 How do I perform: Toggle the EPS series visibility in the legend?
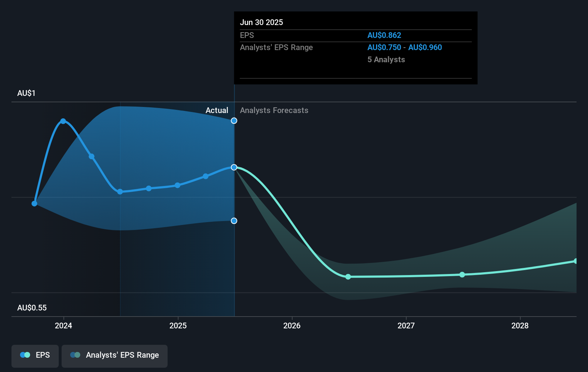35,356
